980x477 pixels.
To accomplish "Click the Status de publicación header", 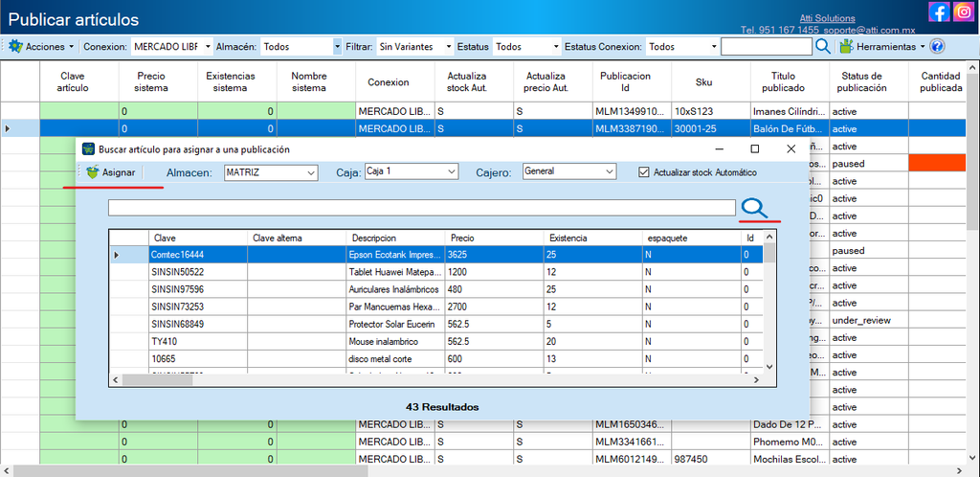I will click(869, 82).
